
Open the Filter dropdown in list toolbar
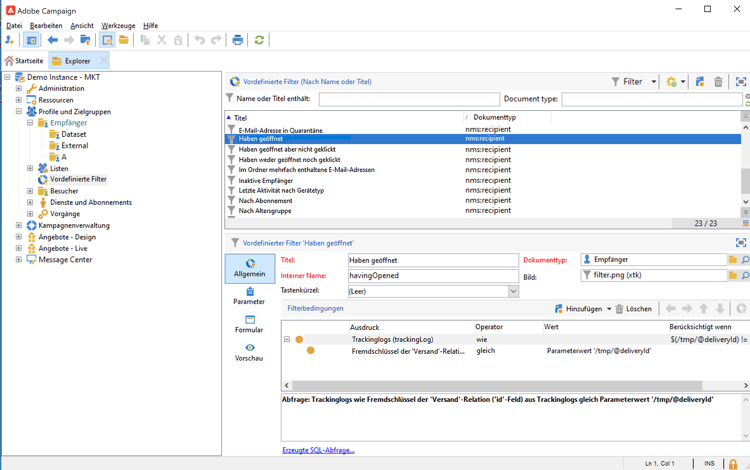[634, 82]
